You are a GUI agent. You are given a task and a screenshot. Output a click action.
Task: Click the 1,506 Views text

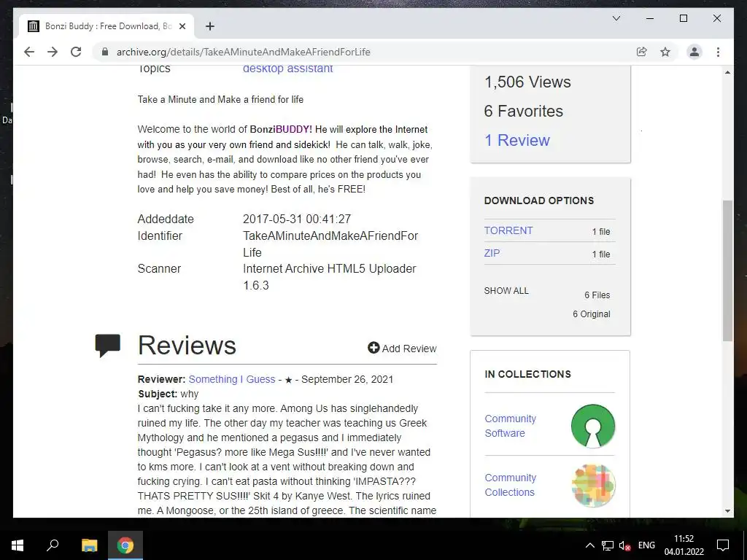527,82
